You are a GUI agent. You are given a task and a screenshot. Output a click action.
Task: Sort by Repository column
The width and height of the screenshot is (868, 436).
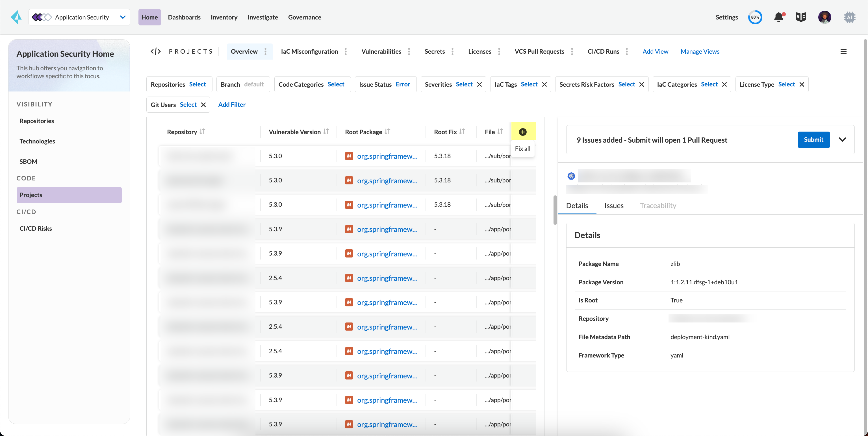[x=202, y=132]
